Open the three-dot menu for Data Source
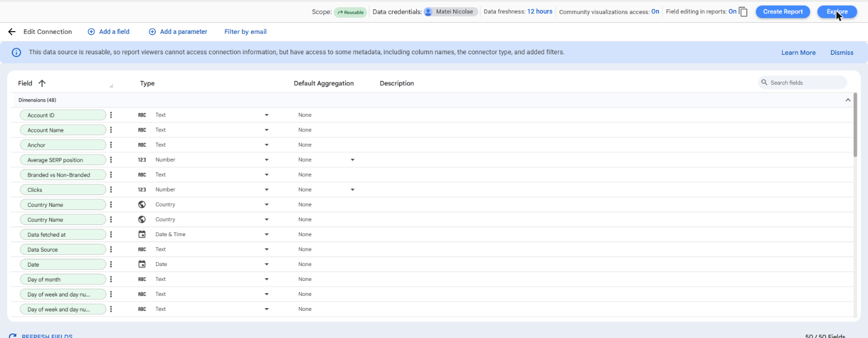This screenshot has width=868, height=338. point(111,249)
